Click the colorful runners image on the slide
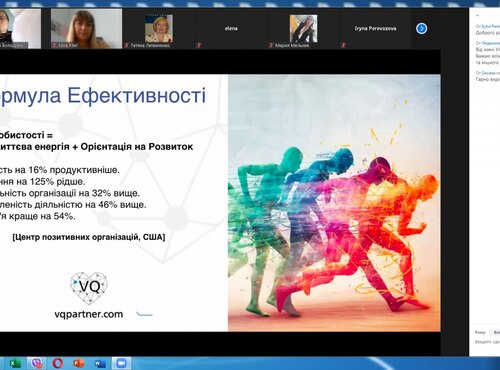Image resolution: width=500 pixels, height=370 pixels. (x=334, y=203)
